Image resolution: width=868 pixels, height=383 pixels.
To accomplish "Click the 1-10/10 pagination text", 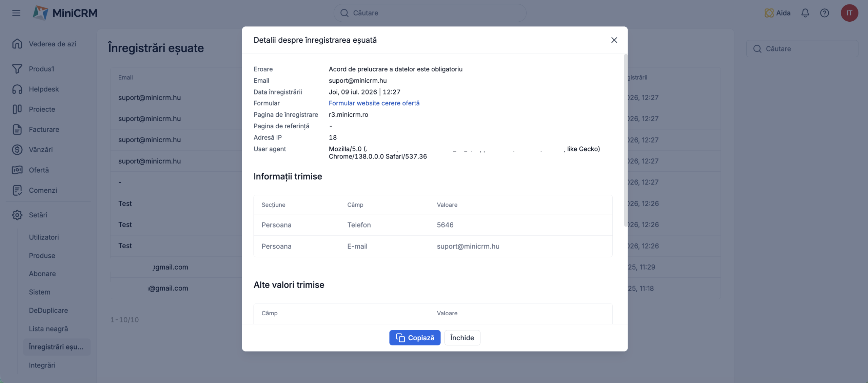I will pos(124,319).
